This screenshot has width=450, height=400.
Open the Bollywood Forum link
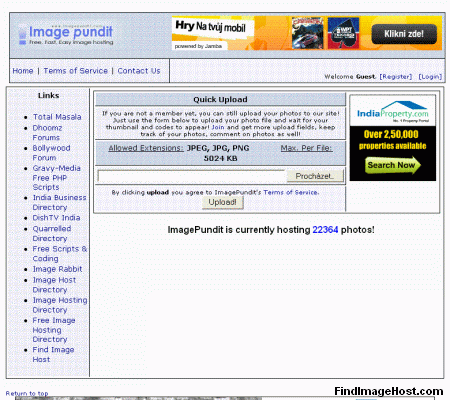click(51, 153)
